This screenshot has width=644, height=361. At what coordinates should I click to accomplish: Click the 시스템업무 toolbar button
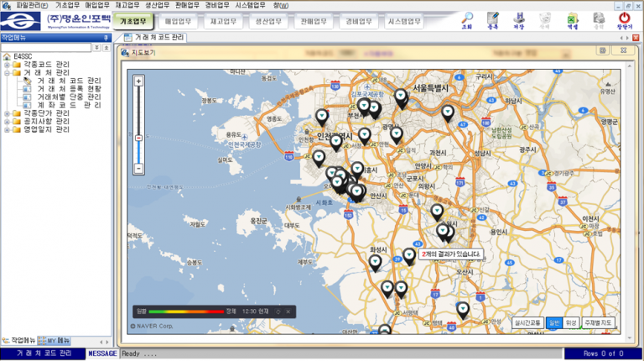(x=404, y=21)
